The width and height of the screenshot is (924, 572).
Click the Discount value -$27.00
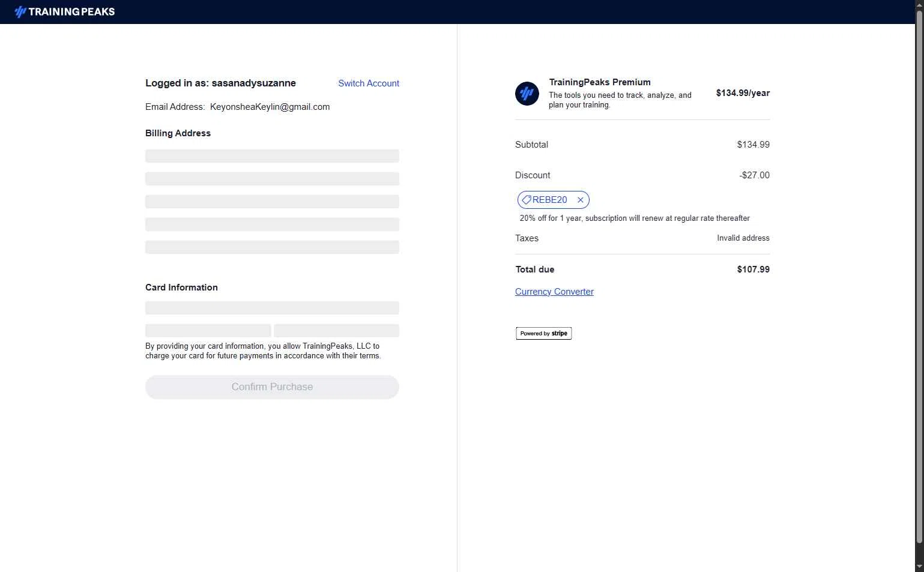pyautogui.click(x=755, y=175)
